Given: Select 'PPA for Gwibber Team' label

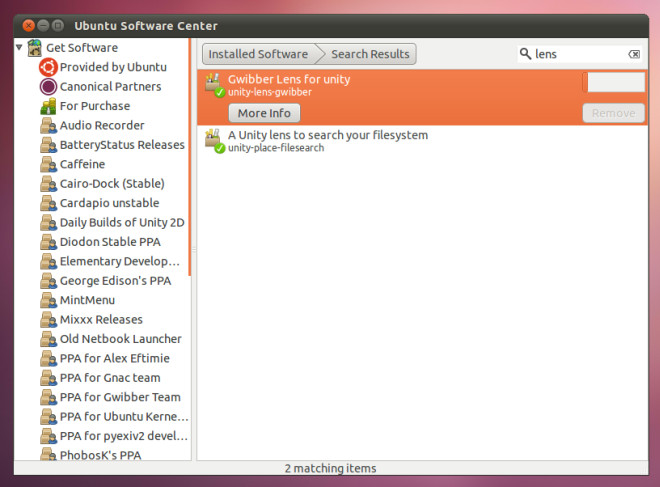Looking at the screenshot, I should coord(120,397).
